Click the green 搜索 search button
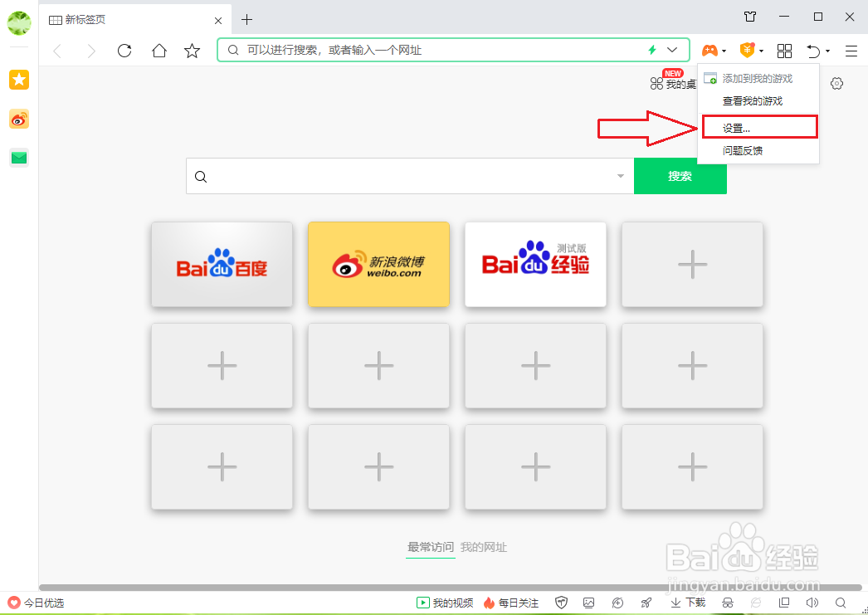This screenshot has height=615, width=868. [x=680, y=176]
